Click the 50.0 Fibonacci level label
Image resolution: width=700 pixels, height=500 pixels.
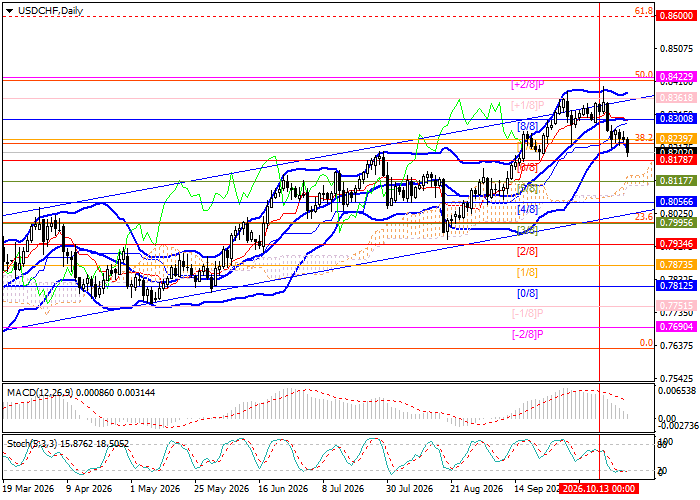[x=644, y=75]
